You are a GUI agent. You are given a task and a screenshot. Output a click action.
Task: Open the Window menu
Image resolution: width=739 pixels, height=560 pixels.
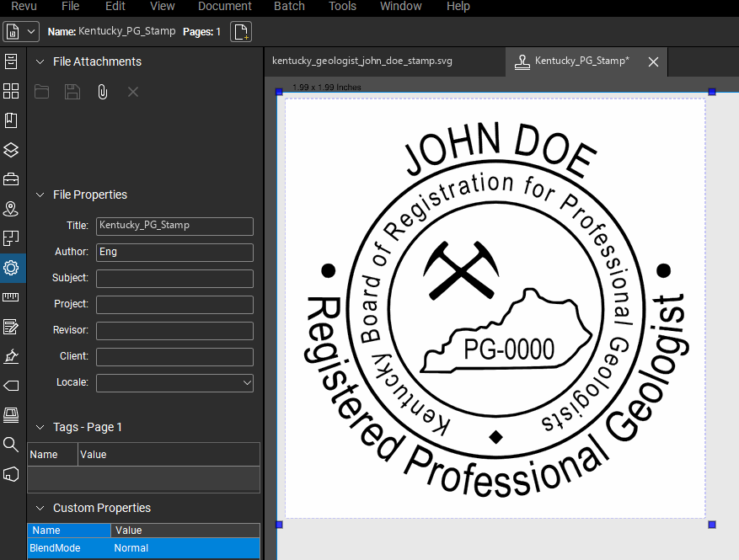[x=400, y=6]
